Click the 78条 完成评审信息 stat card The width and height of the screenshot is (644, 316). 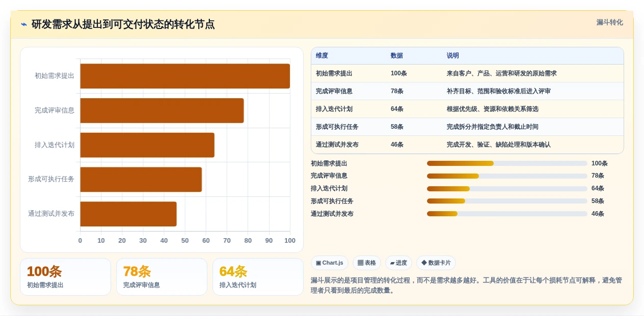(x=162, y=277)
